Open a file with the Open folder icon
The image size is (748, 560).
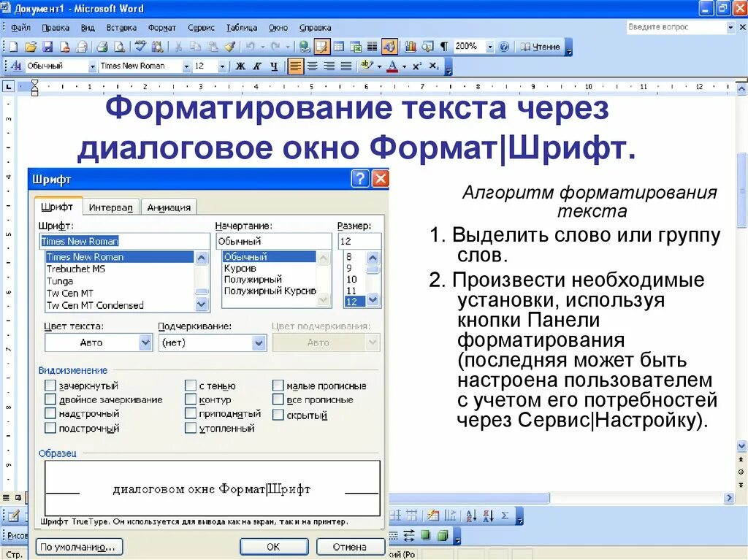click(x=31, y=47)
